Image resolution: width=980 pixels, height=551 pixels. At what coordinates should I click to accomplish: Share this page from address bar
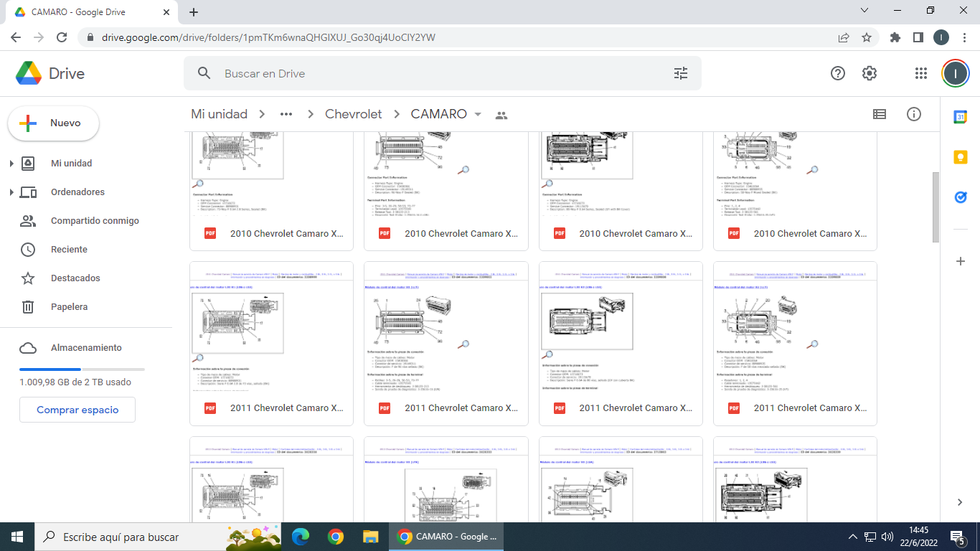[844, 37]
